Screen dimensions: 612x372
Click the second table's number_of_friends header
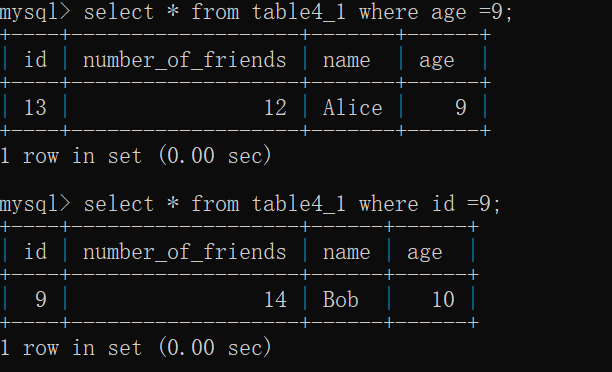(x=185, y=252)
